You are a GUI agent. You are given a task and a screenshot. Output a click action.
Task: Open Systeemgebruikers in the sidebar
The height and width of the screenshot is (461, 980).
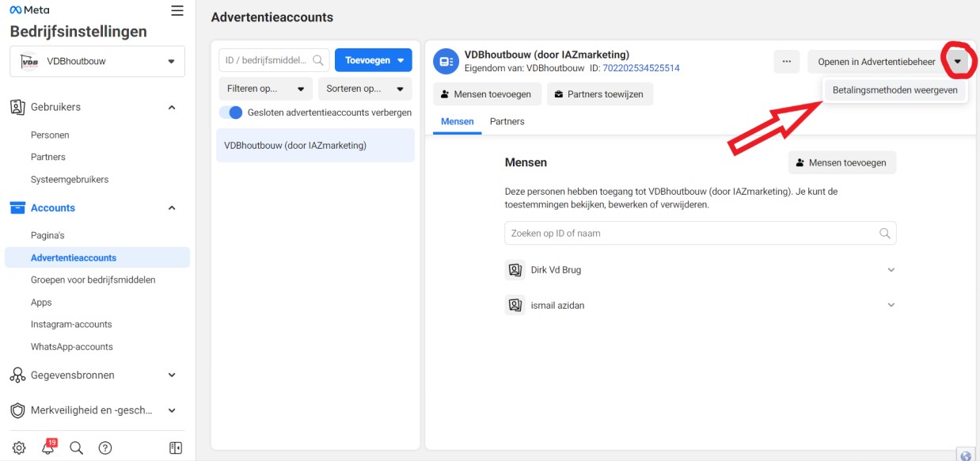(70, 179)
